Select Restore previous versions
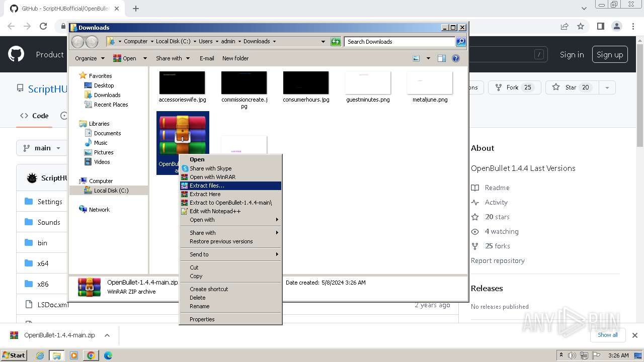This screenshot has width=644, height=362. pos(230,241)
